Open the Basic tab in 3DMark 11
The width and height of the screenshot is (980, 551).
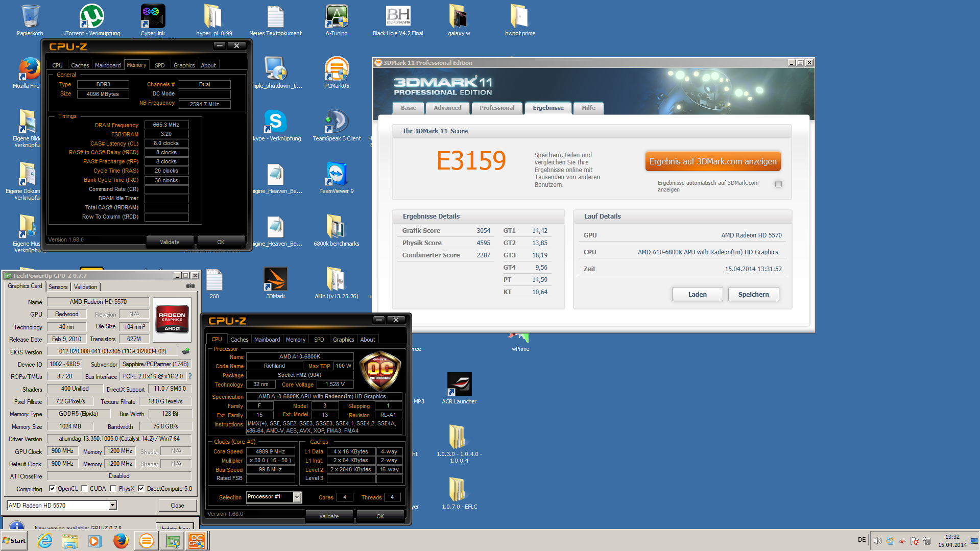click(x=408, y=108)
